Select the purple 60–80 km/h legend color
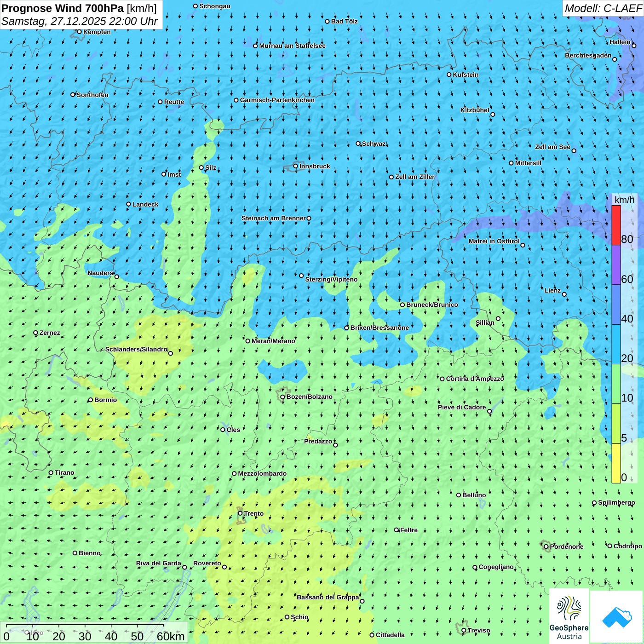Screen dimensions: 644x644 [x=616, y=265]
